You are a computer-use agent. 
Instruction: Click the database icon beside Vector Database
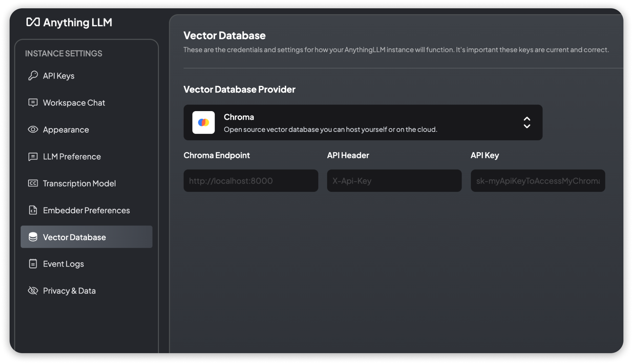pyautogui.click(x=33, y=237)
